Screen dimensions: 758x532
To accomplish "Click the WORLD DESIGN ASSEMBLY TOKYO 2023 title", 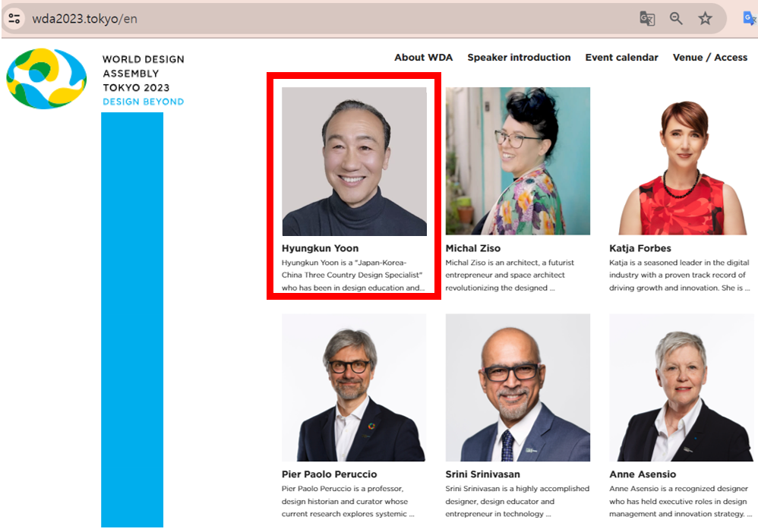I will (x=143, y=74).
